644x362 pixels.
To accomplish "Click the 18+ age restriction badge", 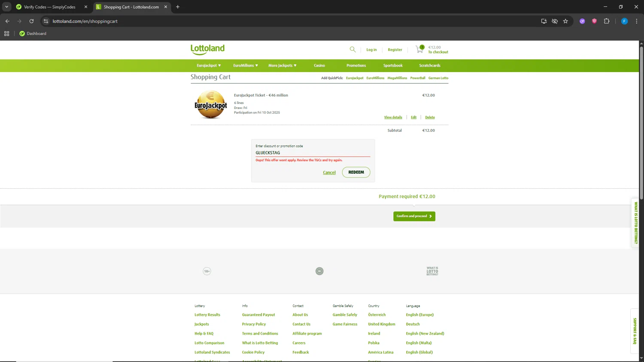I will click(207, 271).
